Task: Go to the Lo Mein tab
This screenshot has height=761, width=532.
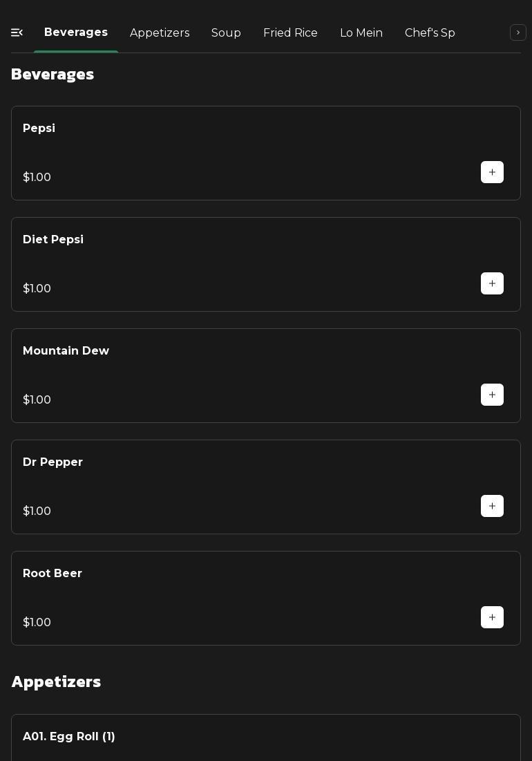Action: (x=361, y=33)
